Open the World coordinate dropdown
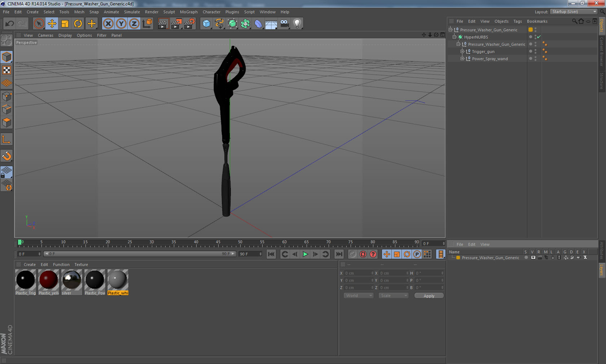The width and height of the screenshot is (606, 364). (x=358, y=296)
